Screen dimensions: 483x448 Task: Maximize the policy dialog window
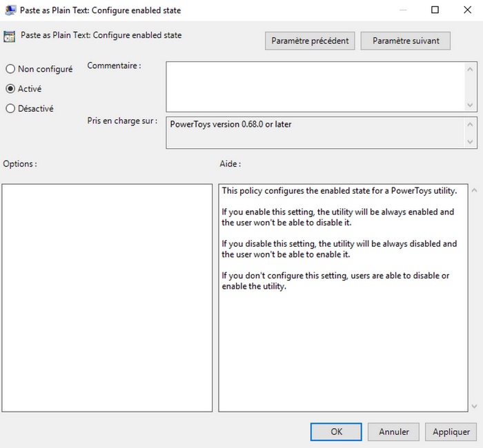click(x=435, y=10)
